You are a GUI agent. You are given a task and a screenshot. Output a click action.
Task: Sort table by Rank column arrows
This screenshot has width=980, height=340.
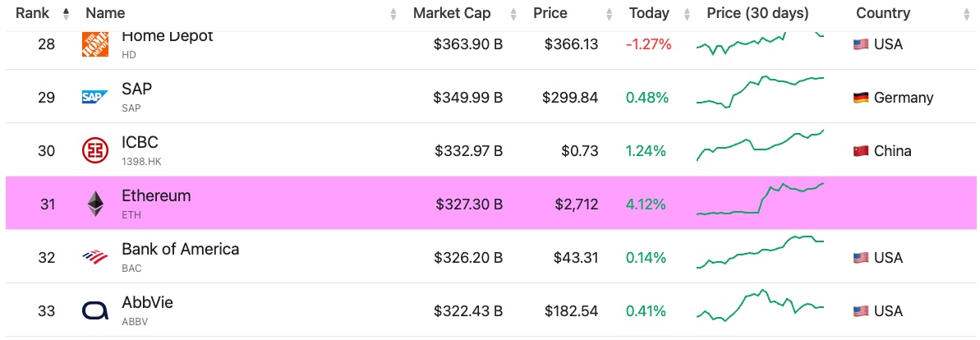66,13
